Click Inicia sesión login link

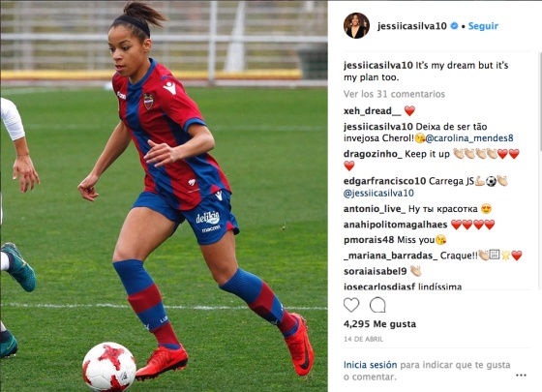[x=370, y=365]
